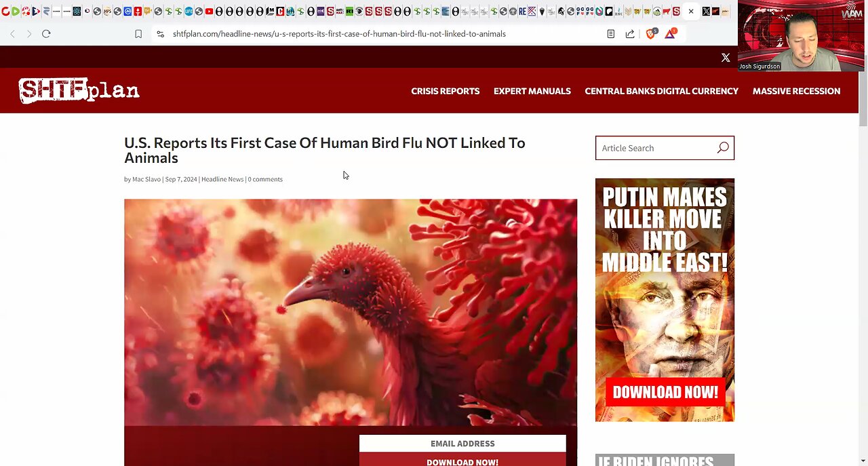Click the article headline about bird flu
This screenshot has width=868, height=466.
pyautogui.click(x=325, y=151)
